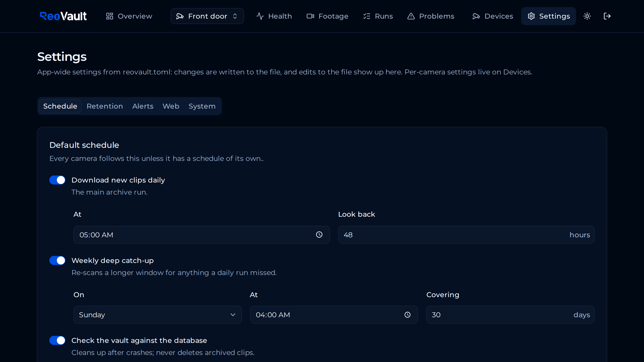Edit the weekly 04:00 AM time field
This screenshot has width=644, height=362.
(334, 315)
